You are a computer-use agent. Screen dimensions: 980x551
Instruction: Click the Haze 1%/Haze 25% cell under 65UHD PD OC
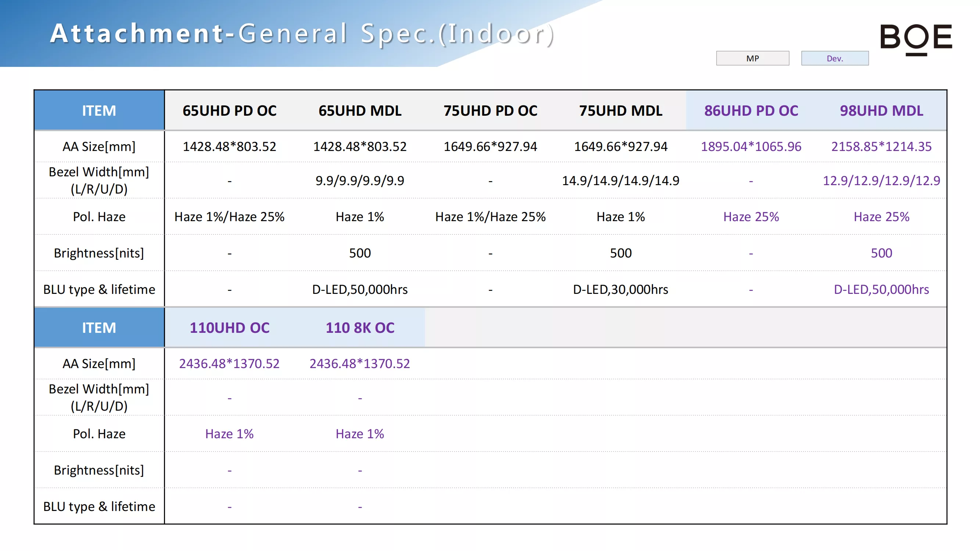(x=229, y=217)
